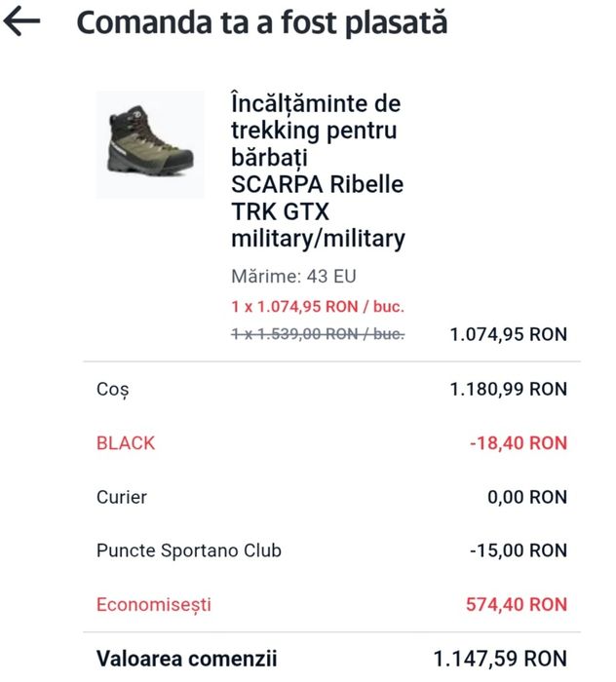Screen dimensions: 616x682
Task: Click the -15,00 RON club points amount
Action: coord(518,550)
